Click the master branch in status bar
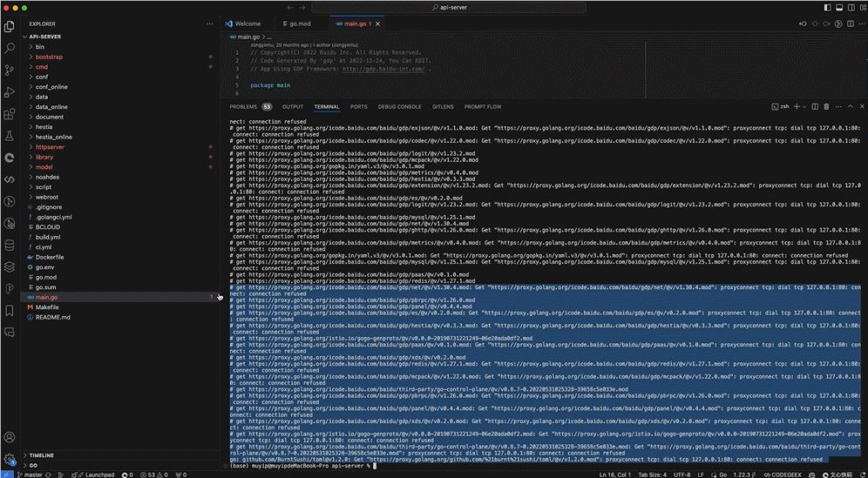The width and height of the screenshot is (868, 478). 30,475
